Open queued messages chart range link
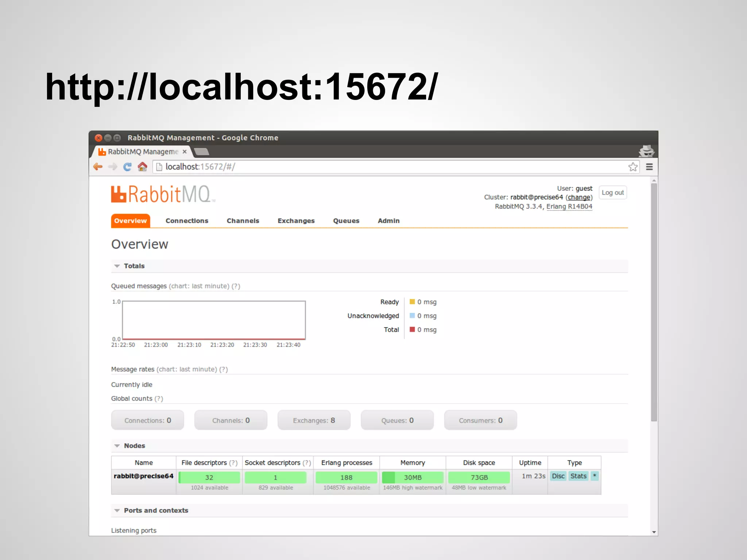 coord(199,286)
